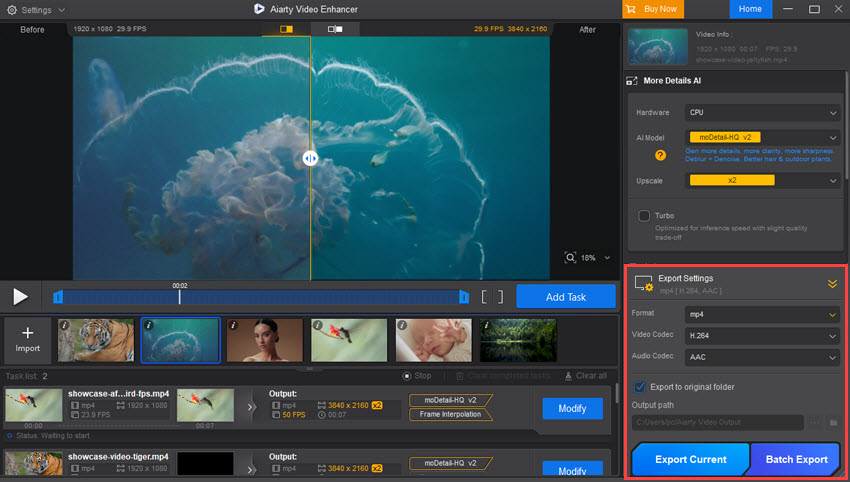Click the timeline end trim marker

pyautogui.click(x=463, y=297)
